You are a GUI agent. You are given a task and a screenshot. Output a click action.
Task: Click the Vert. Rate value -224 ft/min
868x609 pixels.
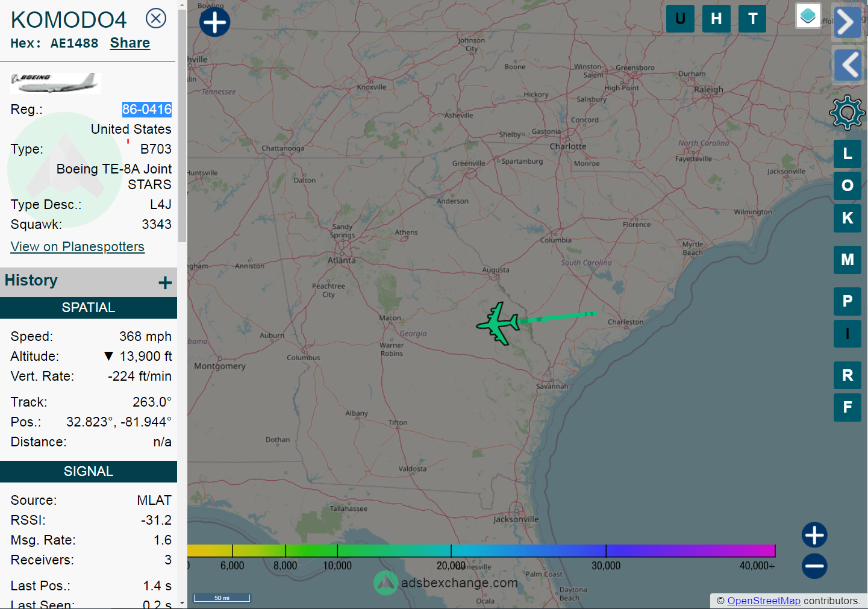pos(140,376)
